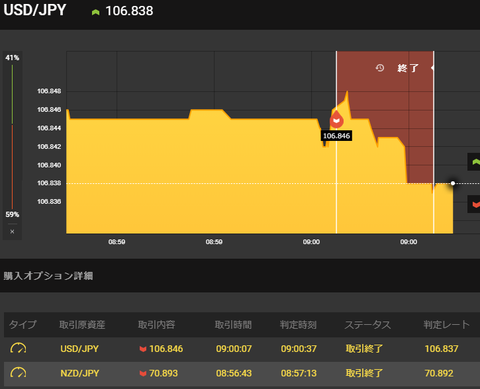
Task: Click the 41% sentiment value
Action: tap(12, 58)
